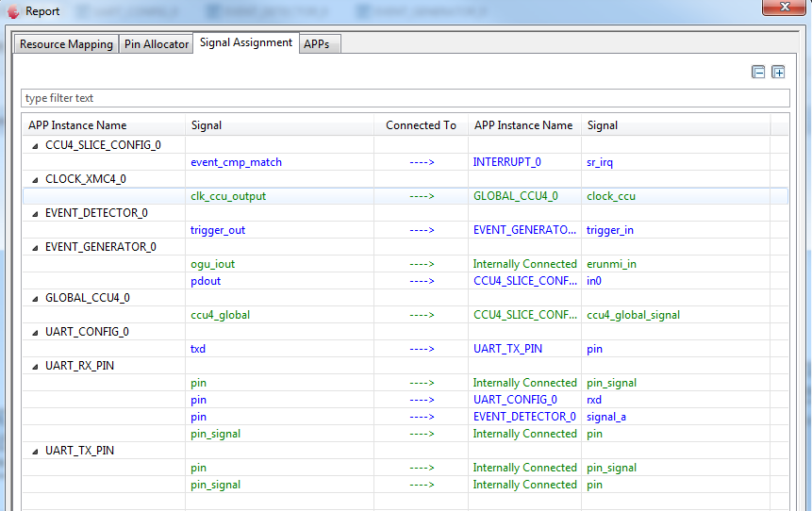Click the ccu4_global signal
Image resolution: width=812 pixels, height=511 pixels.
220,315
